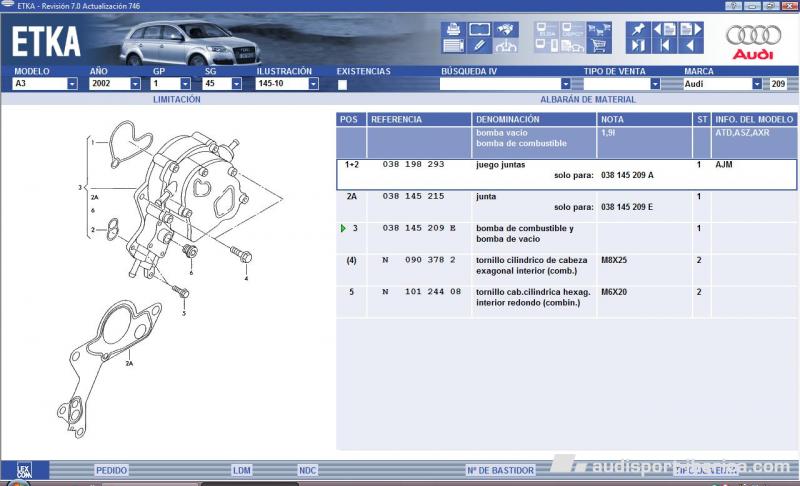
Task: Click the greyed monitor-and-phone icon
Action: pyautogui.click(x=546, y=46)
